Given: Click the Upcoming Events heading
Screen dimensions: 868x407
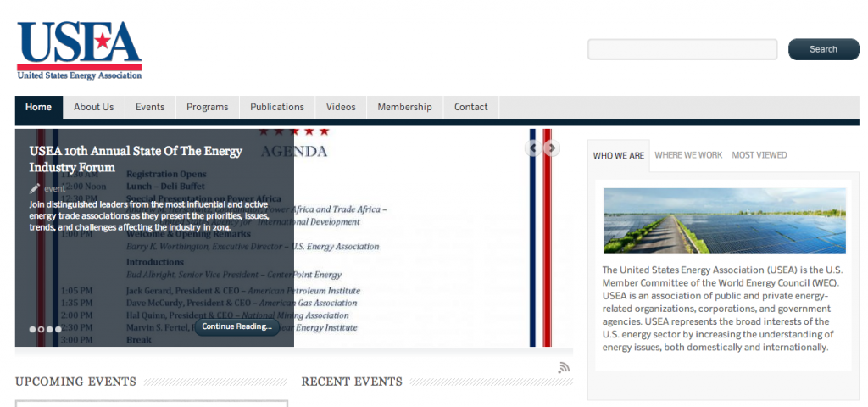Looking at the screenshot, I should pos(75,382).
